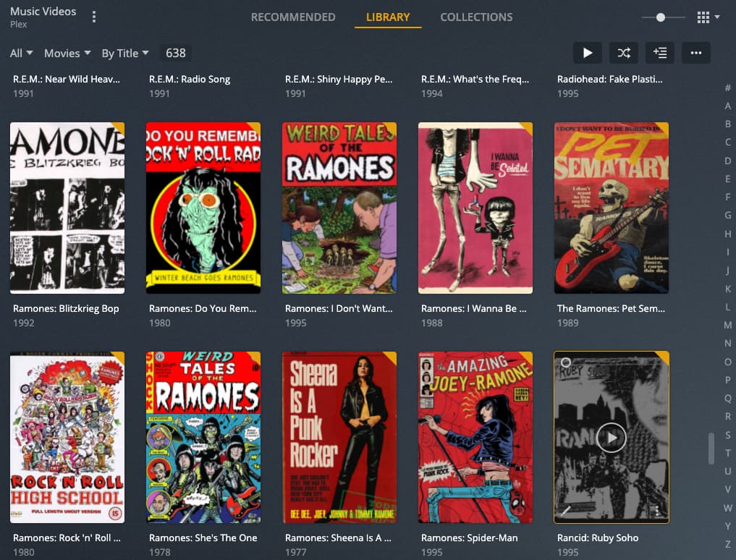Viewport: 736px width, 560px height.
Task: Open Weird Tales of the Ramones 1995 poster
Action: (339, 208)
